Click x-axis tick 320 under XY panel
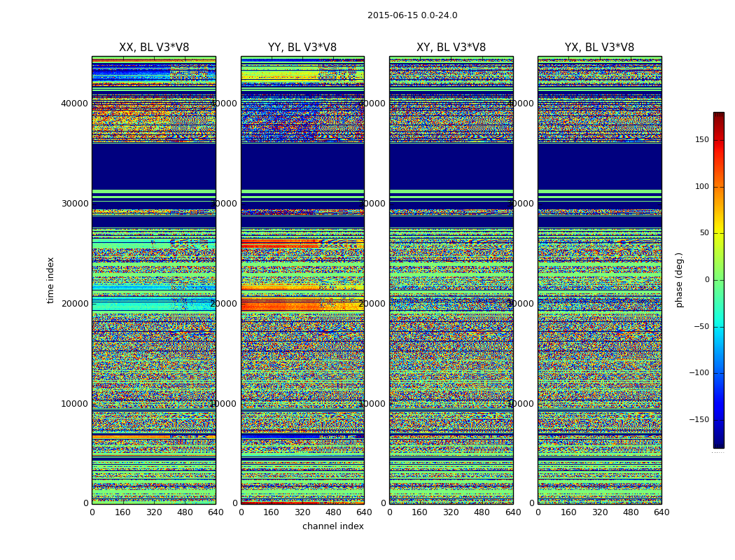This screenshot has width=735, height=560. click(451, 512)
